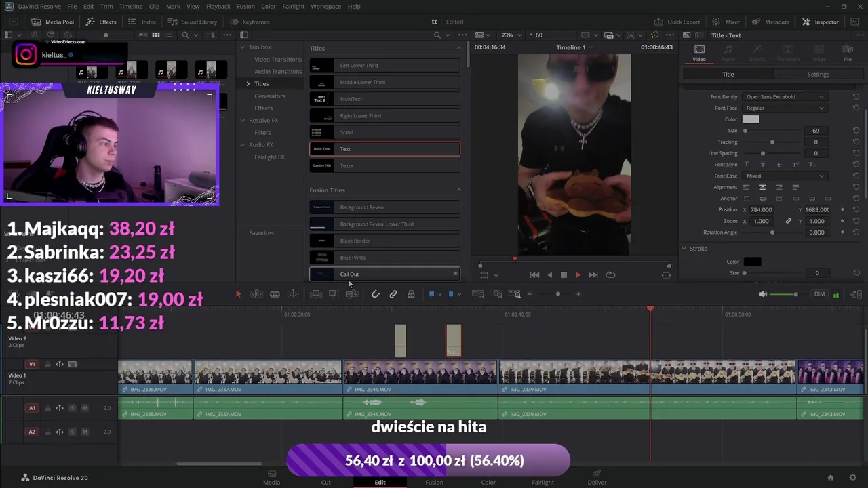Toggle the Zoom link chain icon
The width and height of the screenshot is (868, 488).
788,221
